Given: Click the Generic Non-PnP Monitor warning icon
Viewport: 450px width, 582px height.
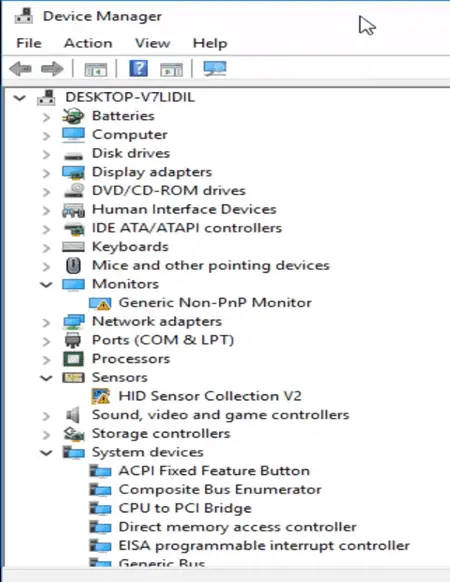Looking at the screenshot, I should [x=100, y=303].
